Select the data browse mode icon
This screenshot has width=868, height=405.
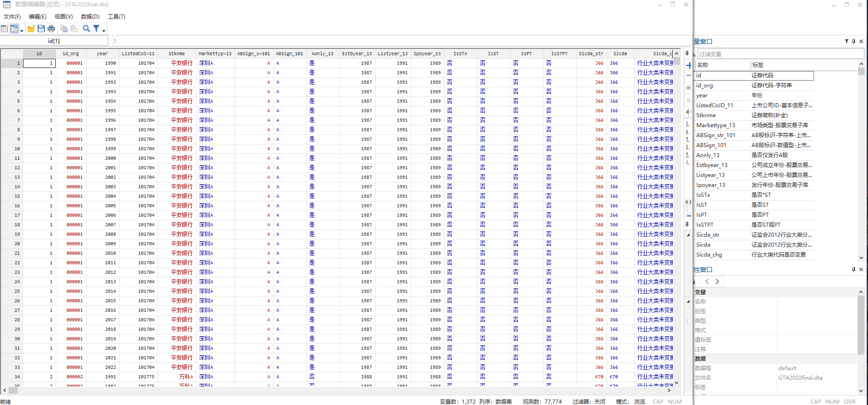[14, 29]
